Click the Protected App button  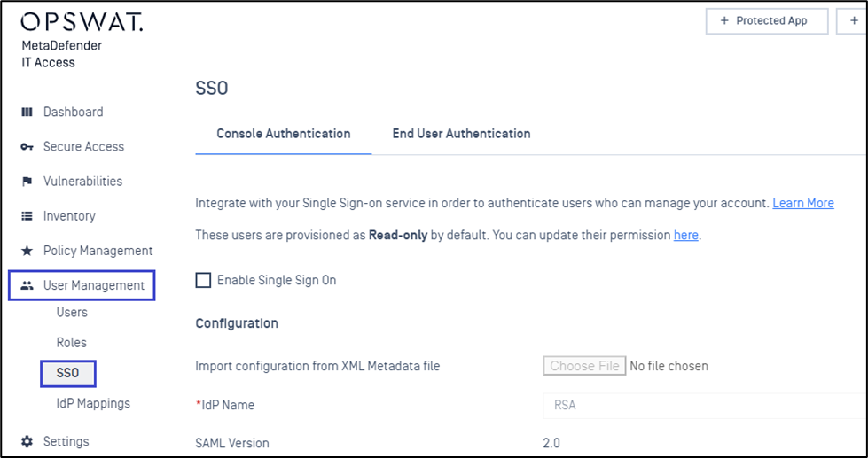coord(767,21)
